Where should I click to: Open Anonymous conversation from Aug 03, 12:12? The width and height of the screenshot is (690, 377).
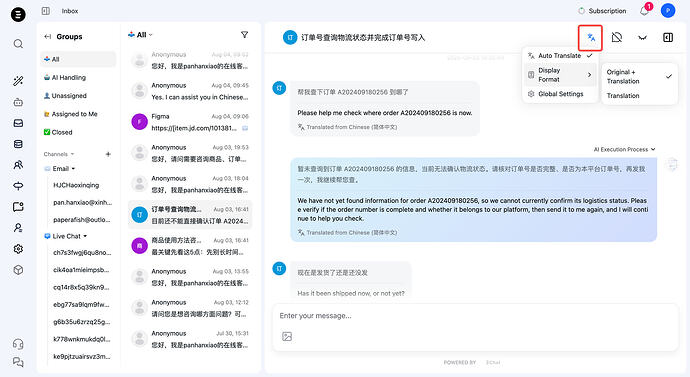click(190, 308)
